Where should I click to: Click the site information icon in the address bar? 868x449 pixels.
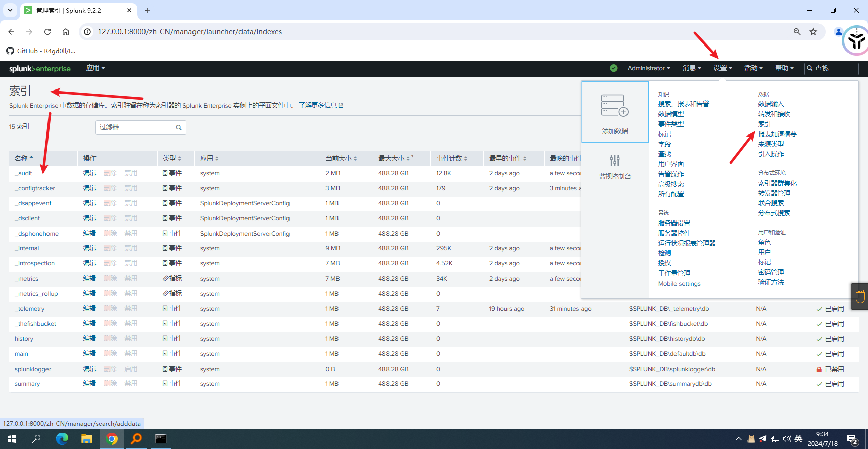click(87, 32)
